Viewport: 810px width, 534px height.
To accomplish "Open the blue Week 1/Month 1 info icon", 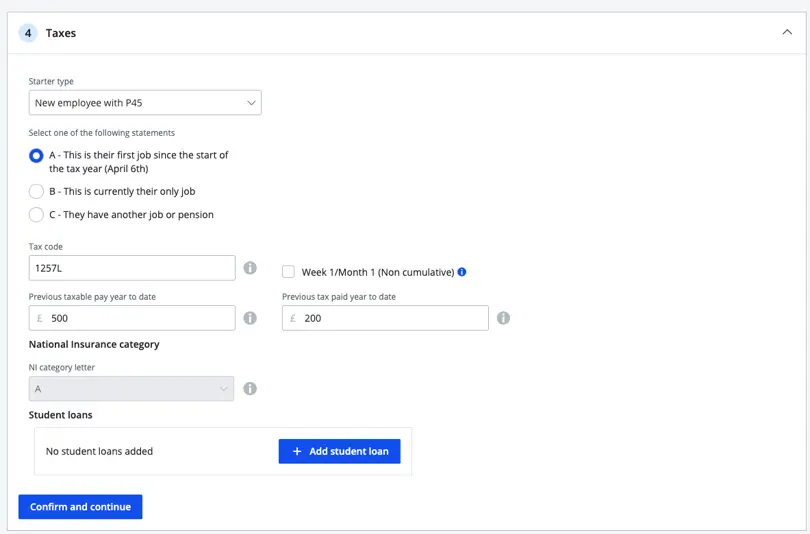I will coord(462,272).
